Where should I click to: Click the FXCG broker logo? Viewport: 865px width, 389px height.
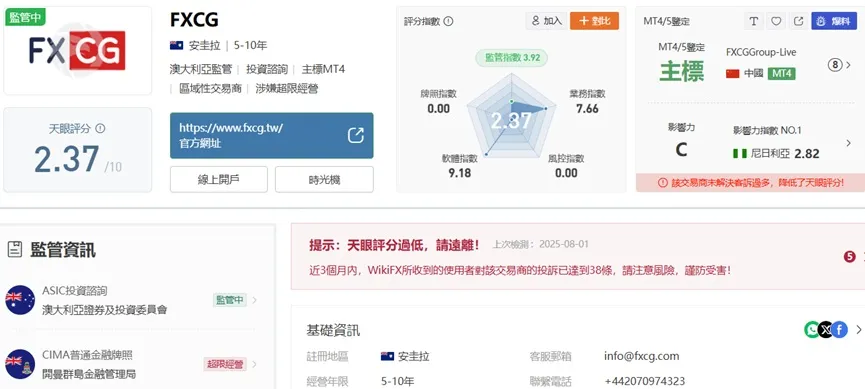(77, 51)
